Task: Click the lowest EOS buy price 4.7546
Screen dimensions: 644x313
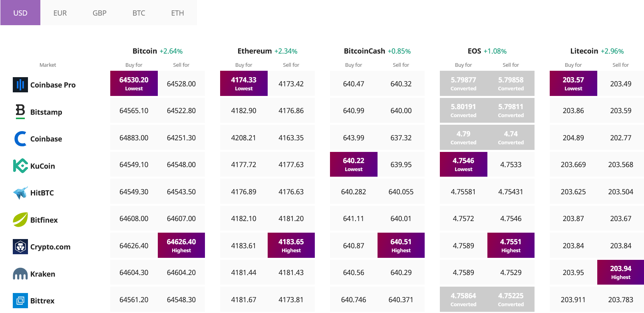Action: 463,164
